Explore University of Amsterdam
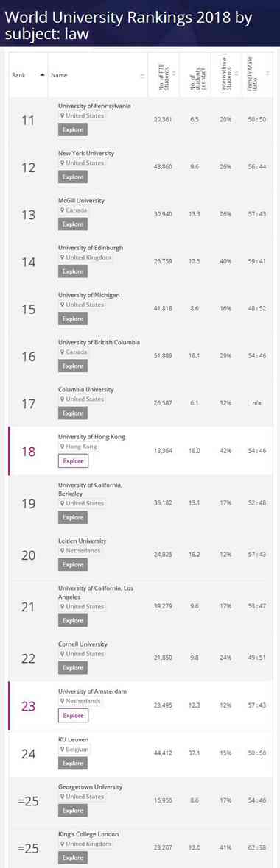The width and height of the screenshot is (280, 868). [73, 716]
